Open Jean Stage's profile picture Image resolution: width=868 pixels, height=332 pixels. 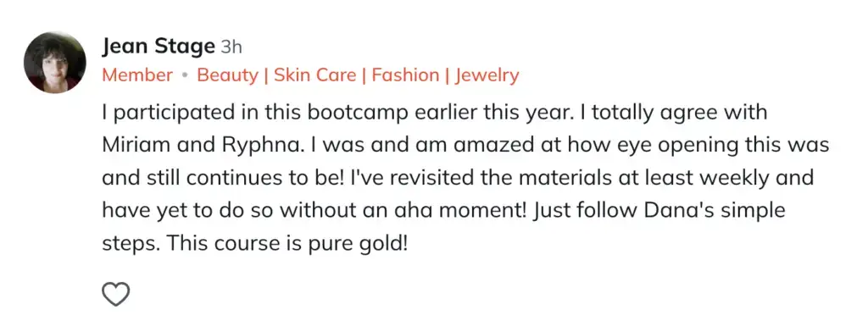pyautogui.click(x=55, y=62)
